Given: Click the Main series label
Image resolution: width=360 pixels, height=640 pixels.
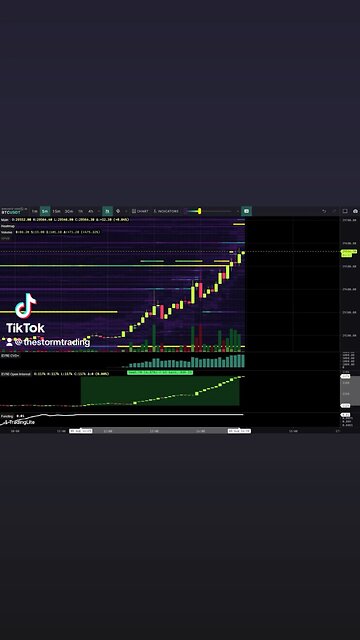Looking at the screenshot, I should click(5, 220).
